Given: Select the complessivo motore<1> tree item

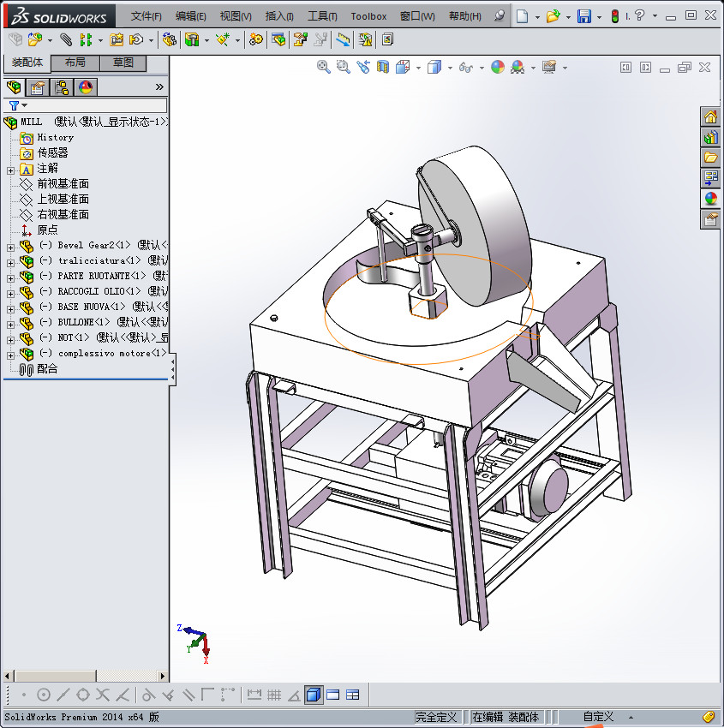Looking at the screenshot, I should (93, 354).
